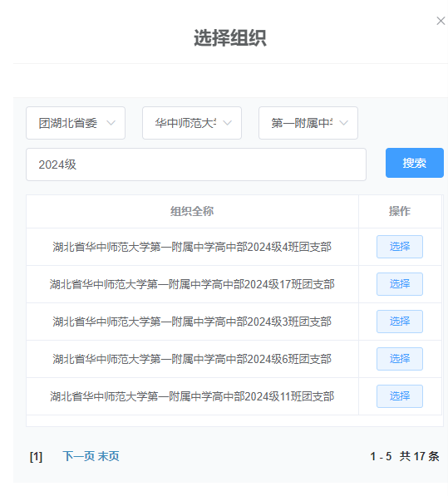Open the 第一附属中学 dropdown
Image resolution: width=448 pixels, height=496 pixels.
(x=308, y=123)
